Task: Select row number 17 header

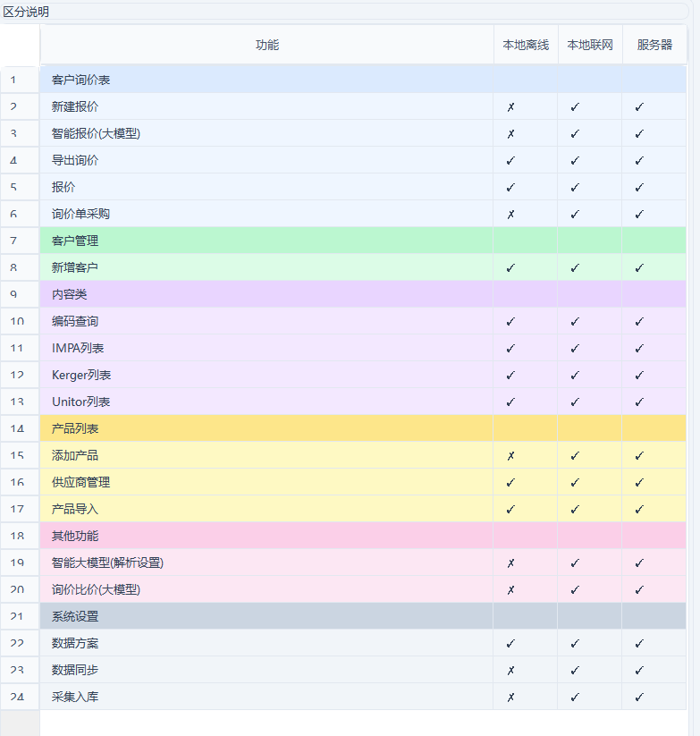Action: [20, 509]
